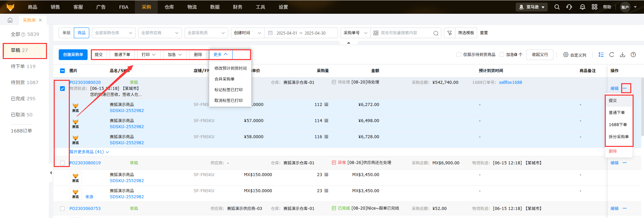Select 拆分采购单 in row menu
This screenshot has width=644, height=218.
(619, 137)
